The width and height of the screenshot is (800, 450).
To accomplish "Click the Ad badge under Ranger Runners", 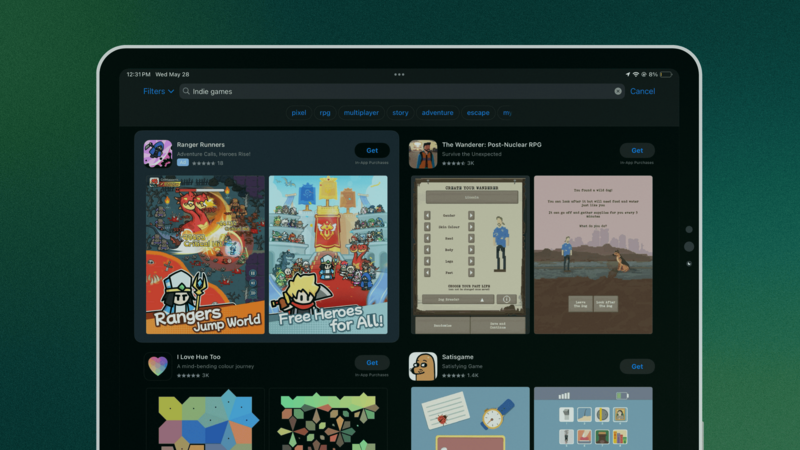I will pyautogui.click(x=183, y=163).
